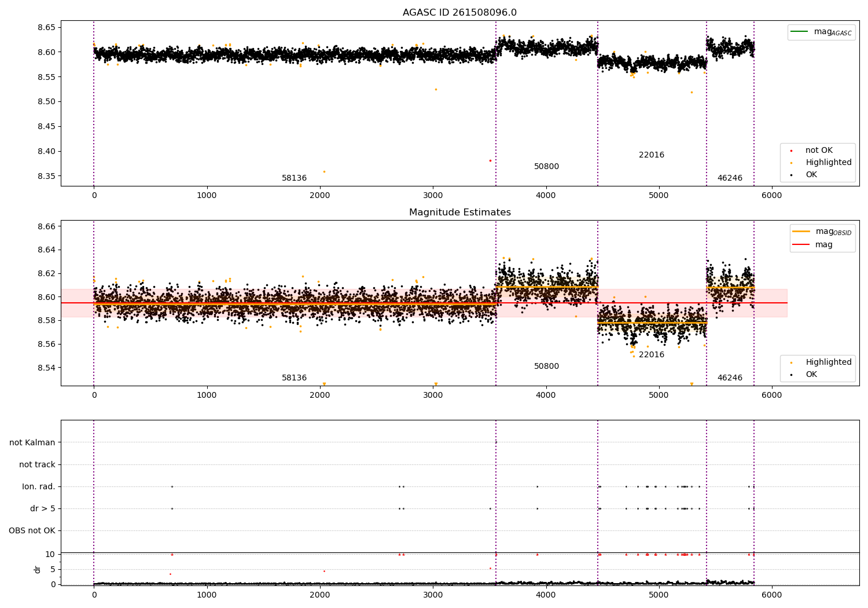Click obsid label 46246 in the AGASC ID plot

[730, 178]
